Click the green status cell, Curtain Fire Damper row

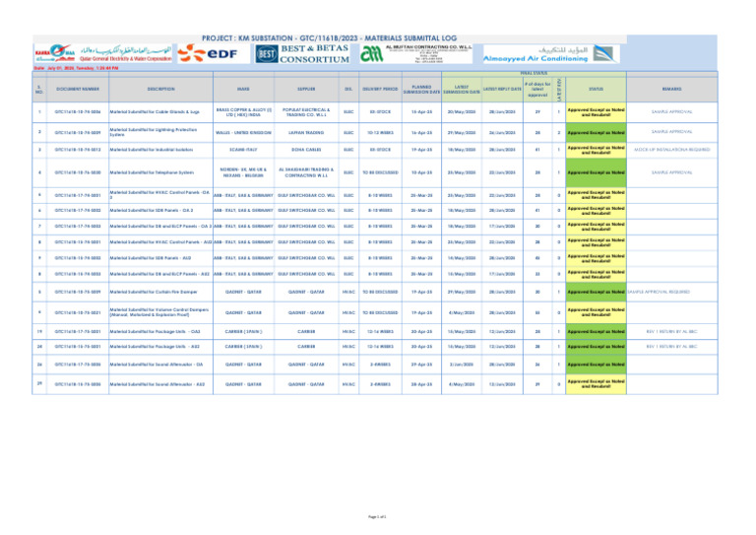[596, 292]
